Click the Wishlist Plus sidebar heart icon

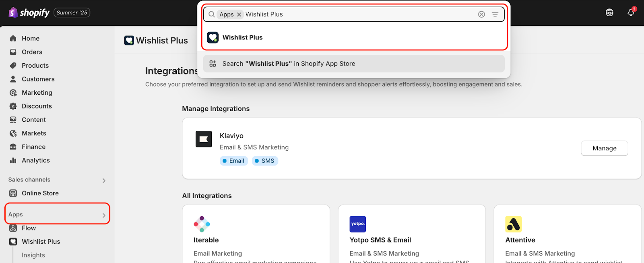coord(13,242)
